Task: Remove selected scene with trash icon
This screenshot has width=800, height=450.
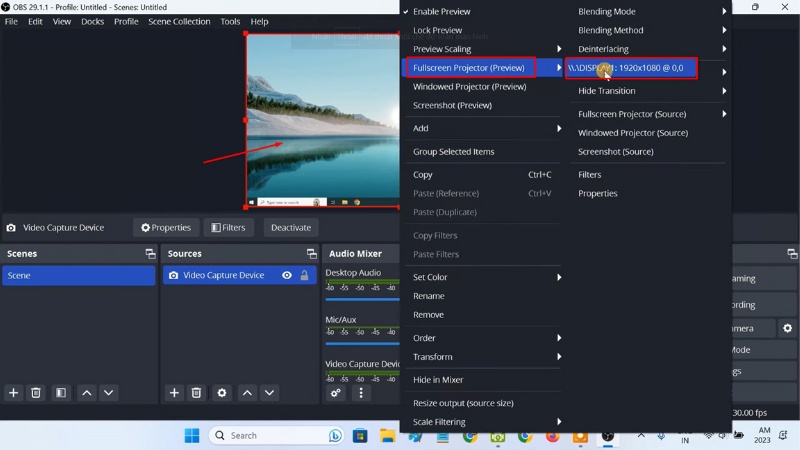Action: (x=36, y=393)
